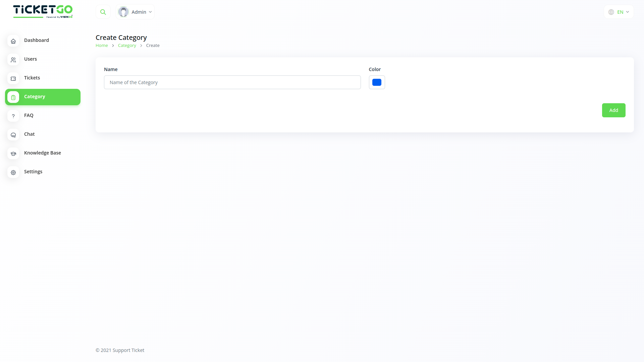Click the Chat bubble icon

pyautogui.click(x=13, y=135)
